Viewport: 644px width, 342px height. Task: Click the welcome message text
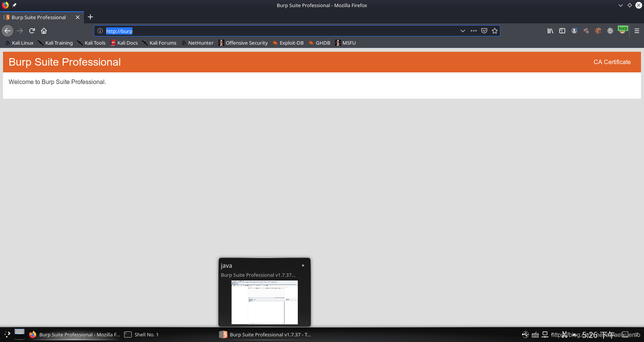coord(57,82)
